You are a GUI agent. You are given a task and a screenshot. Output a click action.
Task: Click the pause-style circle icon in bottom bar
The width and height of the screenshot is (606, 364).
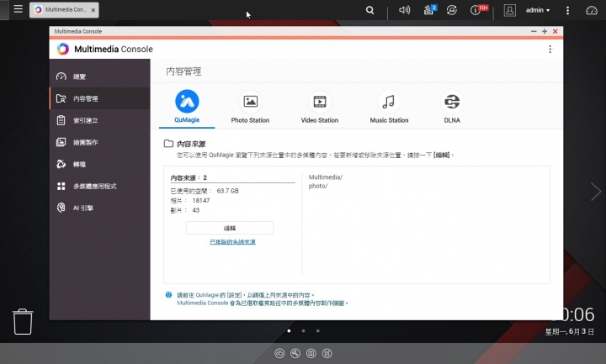311,353
